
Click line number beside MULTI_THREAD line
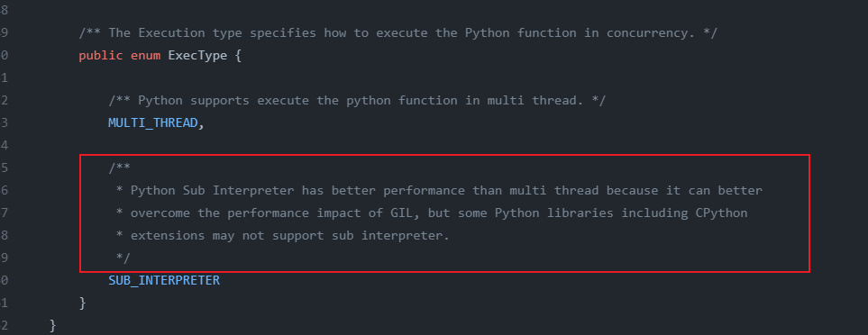tap(4, 122)
